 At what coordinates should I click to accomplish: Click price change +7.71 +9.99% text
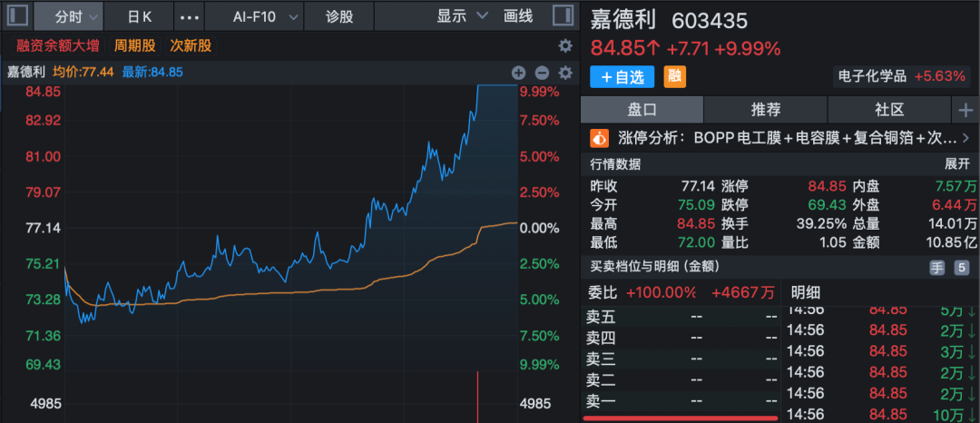[x=724, y=48]
